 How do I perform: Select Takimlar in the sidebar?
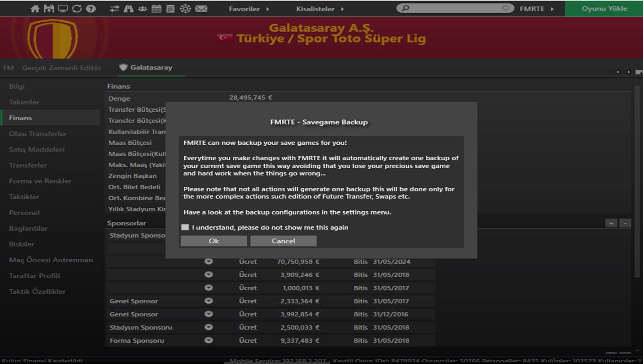24,102
